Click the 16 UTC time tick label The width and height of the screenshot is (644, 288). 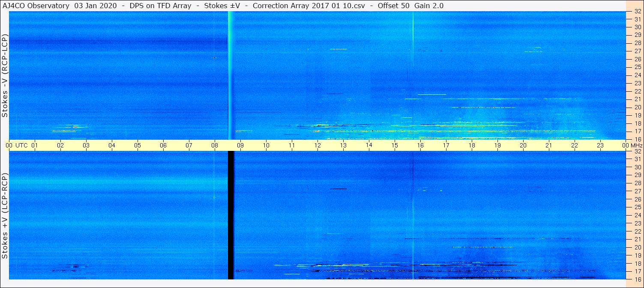420,145
